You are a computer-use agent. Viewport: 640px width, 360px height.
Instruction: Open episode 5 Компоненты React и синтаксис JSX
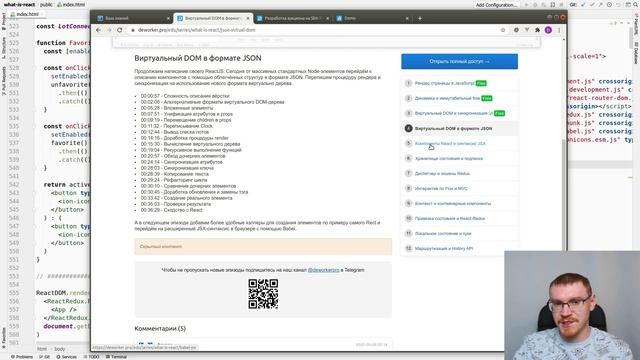click(x=450, y=144)
